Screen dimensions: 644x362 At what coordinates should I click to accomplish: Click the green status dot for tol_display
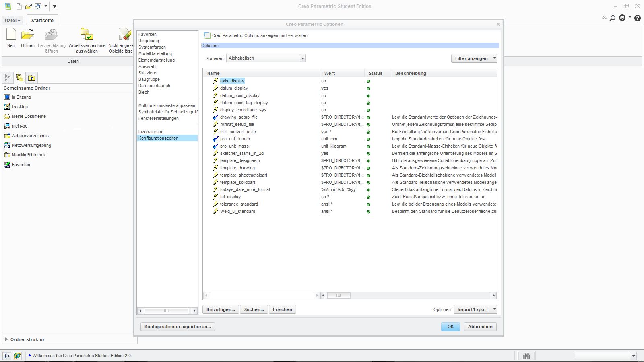[368, 197]
